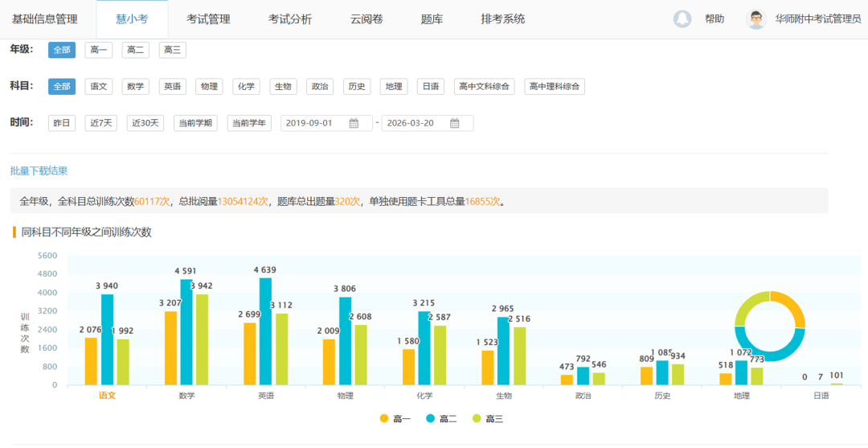The image size is (868, 448).
Task: Toggle the 高二 legend marker
Action: (430, 419)
